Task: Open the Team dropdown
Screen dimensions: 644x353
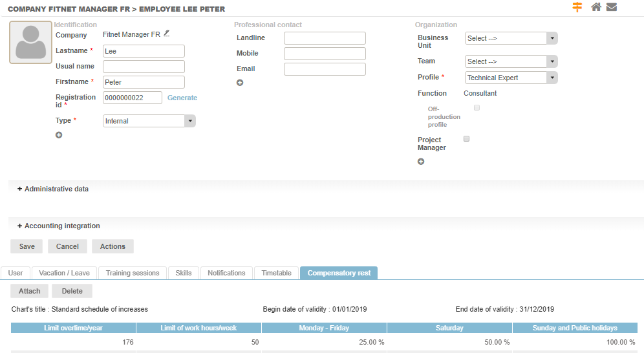Action: tap(511, 61)
